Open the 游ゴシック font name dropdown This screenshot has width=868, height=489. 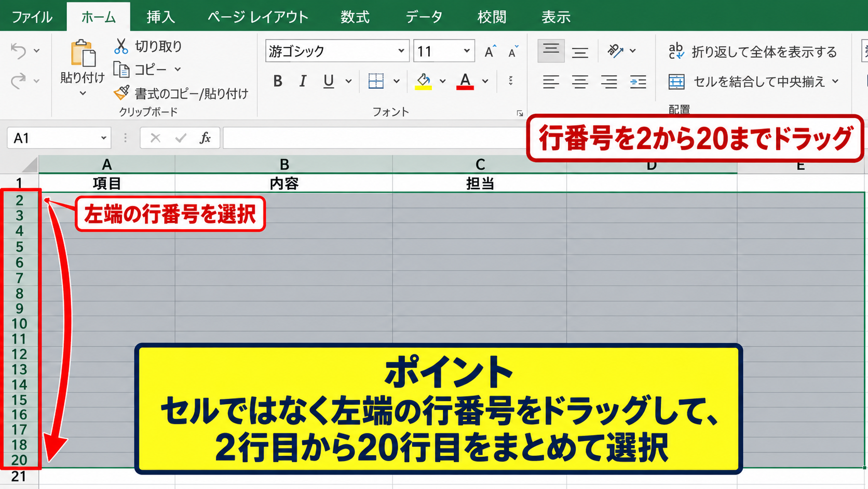point(401,51)
